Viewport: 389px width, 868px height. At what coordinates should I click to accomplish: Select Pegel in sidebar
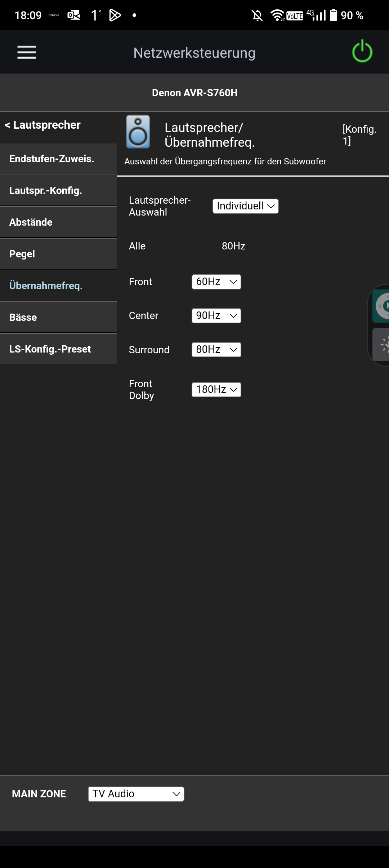coord(58,254)
